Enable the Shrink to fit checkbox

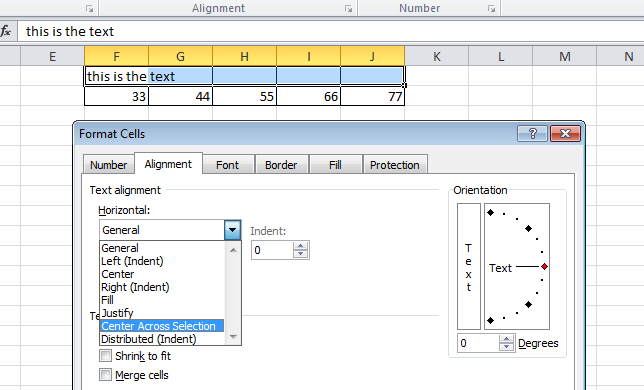(106, 356)
